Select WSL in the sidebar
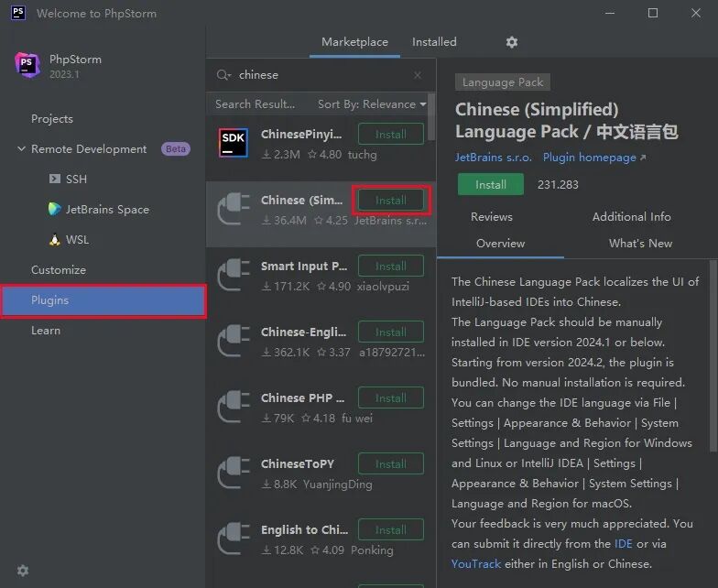The height and width of the screenshot is (588, 718). 77,240
